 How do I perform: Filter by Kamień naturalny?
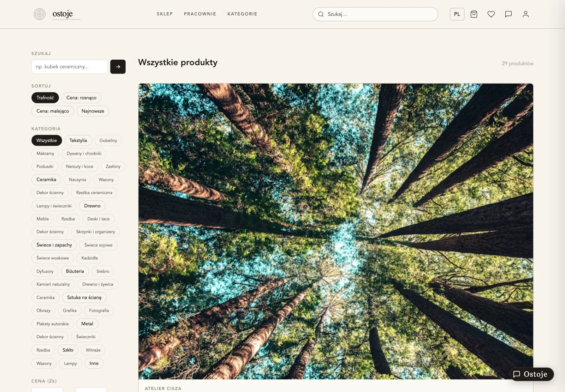tap(53, 284)
